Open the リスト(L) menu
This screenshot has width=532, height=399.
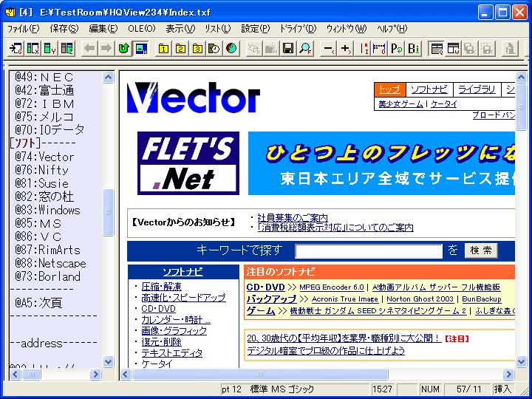(218, 29)
